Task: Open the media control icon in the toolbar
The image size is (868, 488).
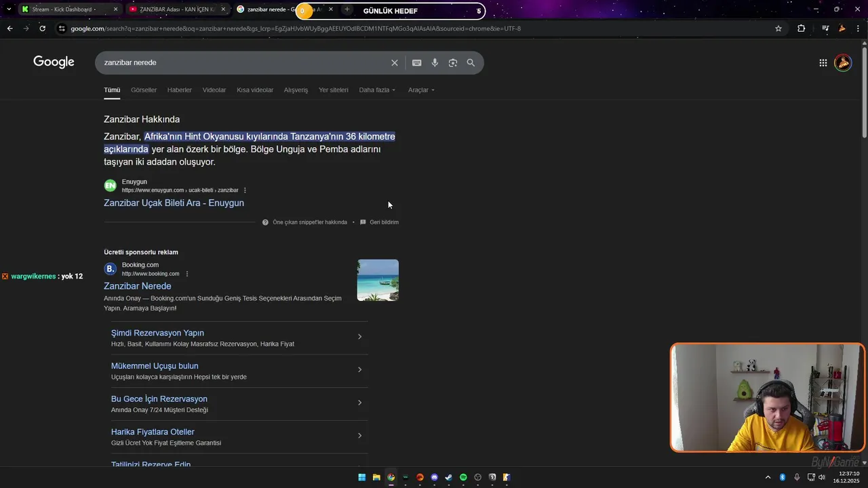Action: (x=825, y=28)
